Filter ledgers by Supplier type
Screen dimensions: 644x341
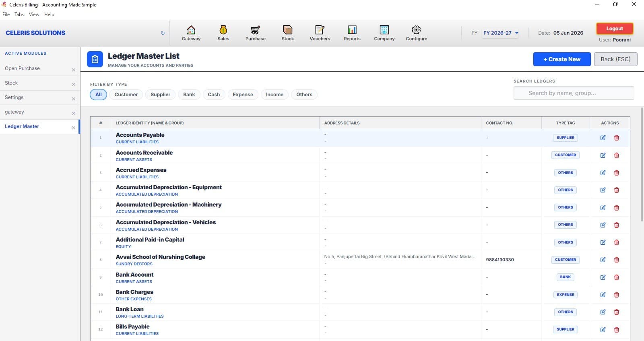coord(160,95)
